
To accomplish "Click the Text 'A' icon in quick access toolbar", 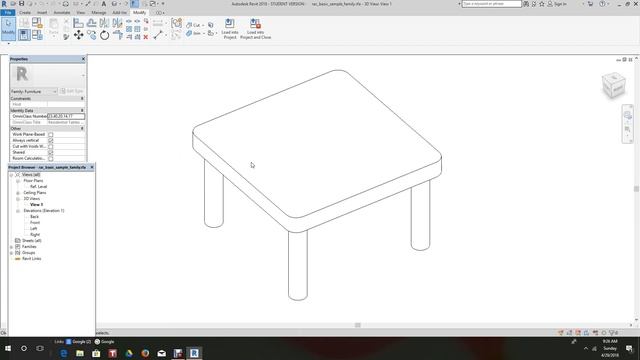I will [x=104, y=4].
